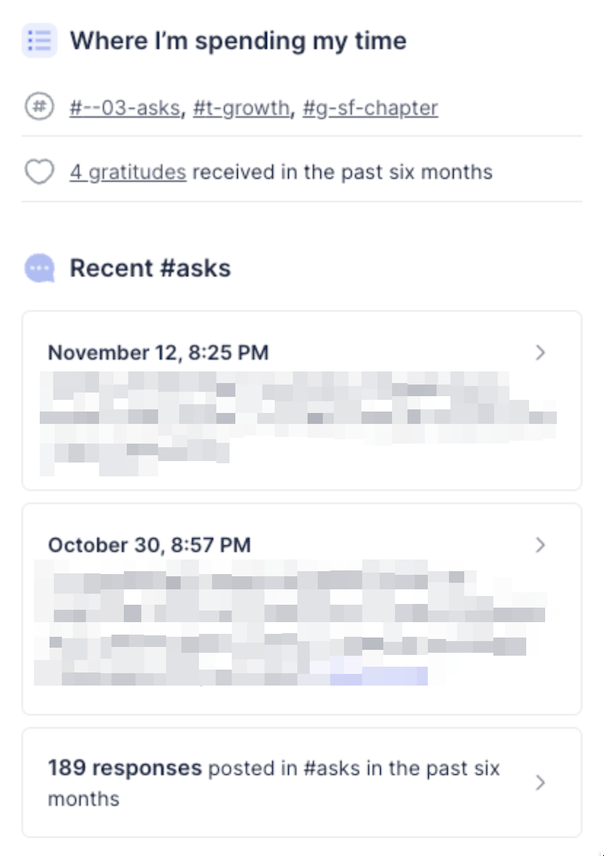Click the list icon beside "Where I'm spending my time"

tap(39, 40)
